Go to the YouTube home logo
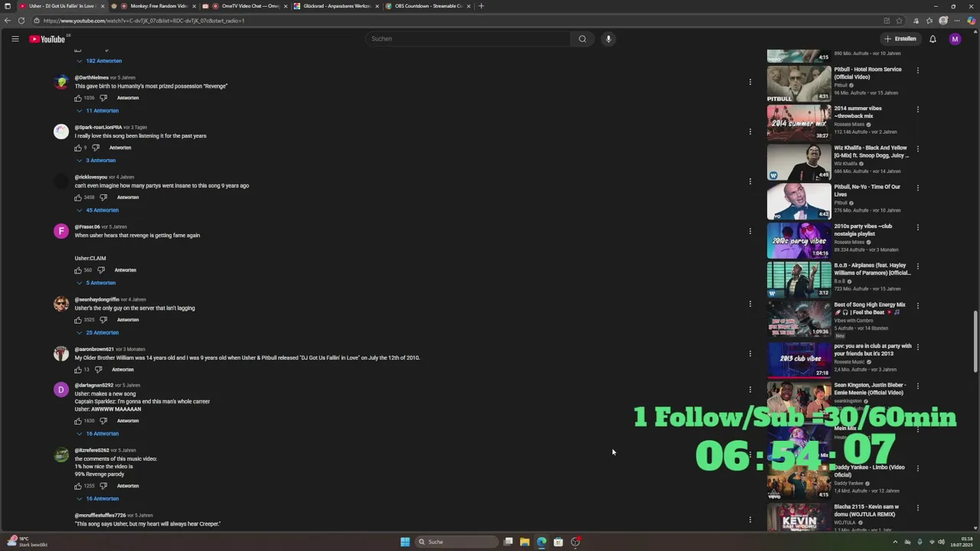The width and height of the screenshot is (980, 551). click(47, 39)
